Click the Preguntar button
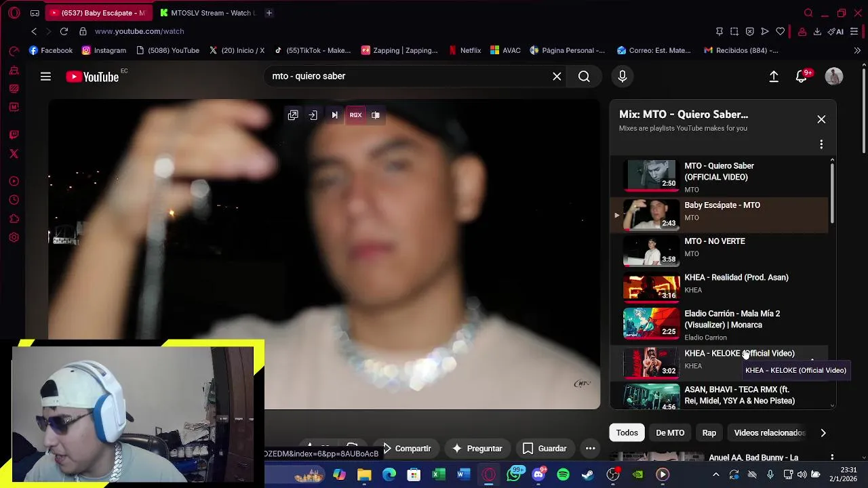 [477, 449]
